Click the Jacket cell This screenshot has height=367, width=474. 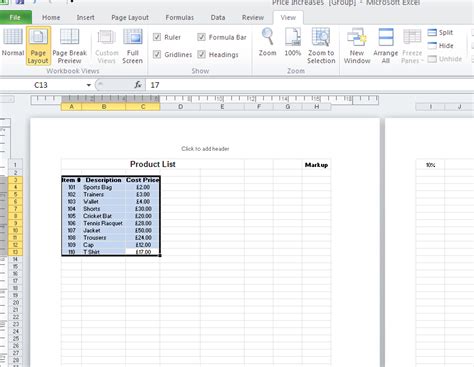(x=104, y=231)
